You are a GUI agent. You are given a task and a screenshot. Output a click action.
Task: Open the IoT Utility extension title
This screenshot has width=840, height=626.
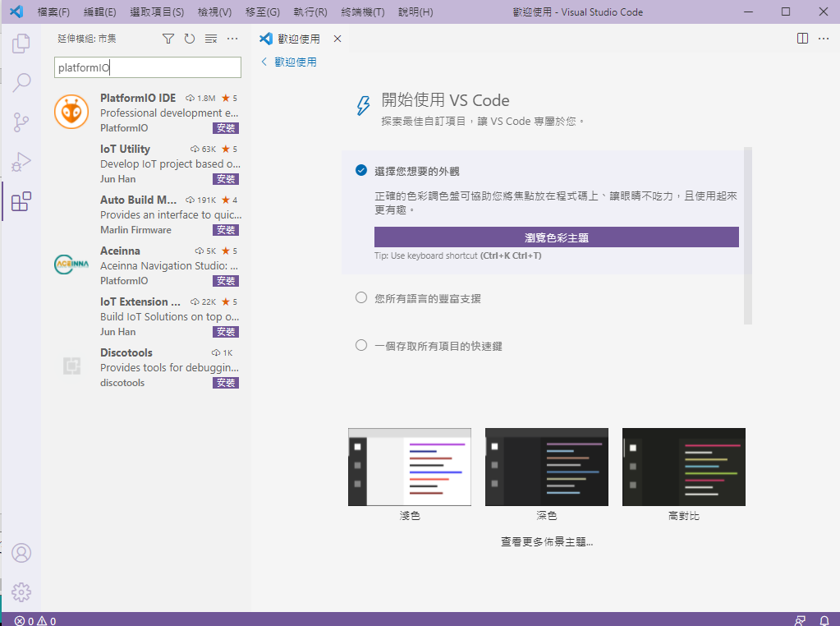(125, 149)
